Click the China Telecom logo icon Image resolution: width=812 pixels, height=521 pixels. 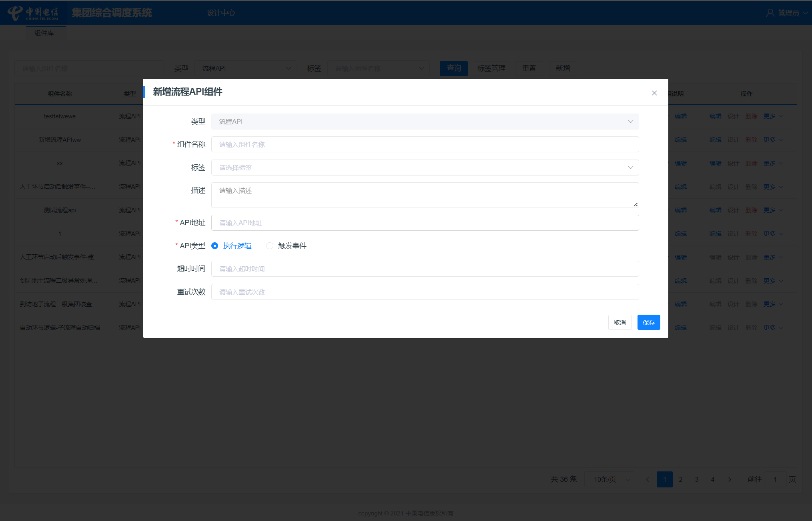pos(15,13)
